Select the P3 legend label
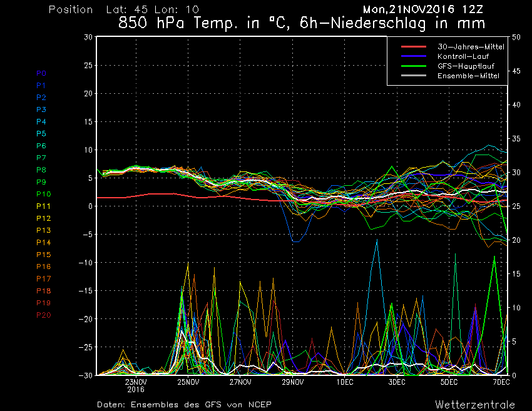This screenshot has height=411, width=532. tap(41, 109)
